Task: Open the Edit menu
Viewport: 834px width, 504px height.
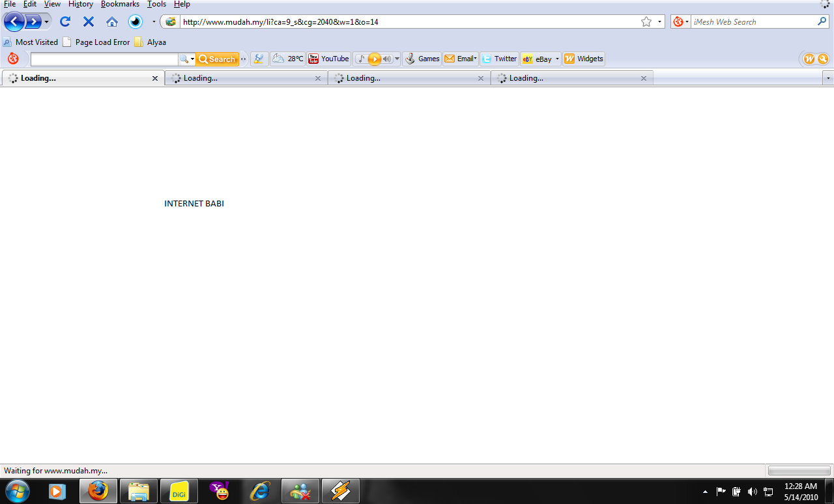Action: coord(30,4)
